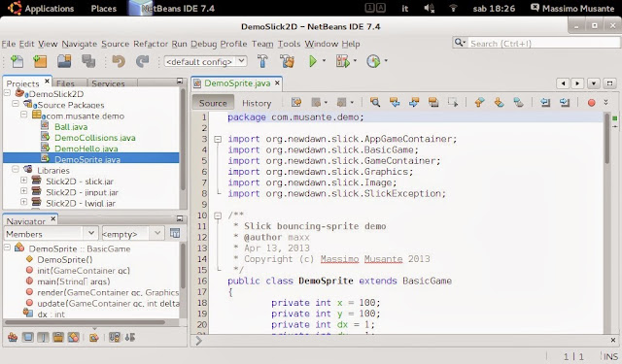622x364 pixels.
Task: Click the Debug Project icon
Action: click(343, 61)
